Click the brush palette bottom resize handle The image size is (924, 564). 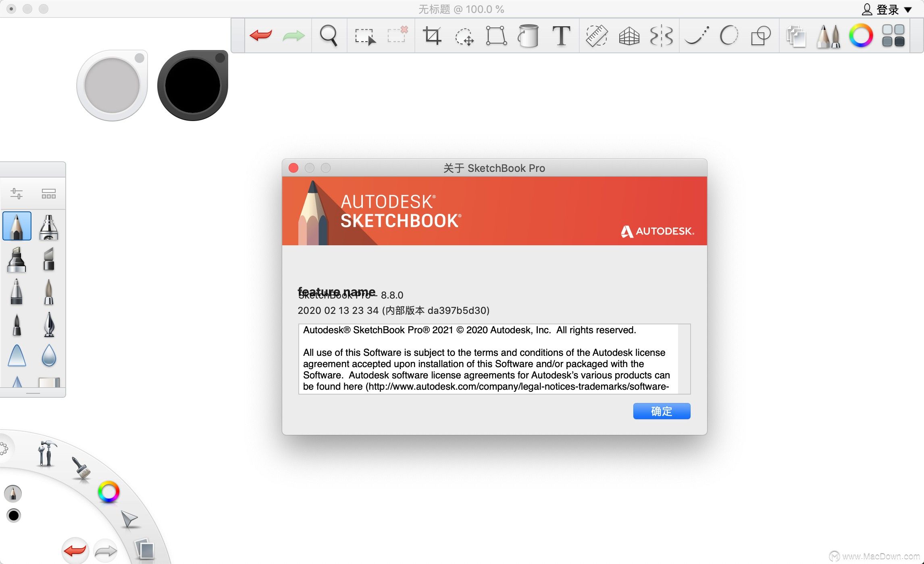click(x=33, y=393)
